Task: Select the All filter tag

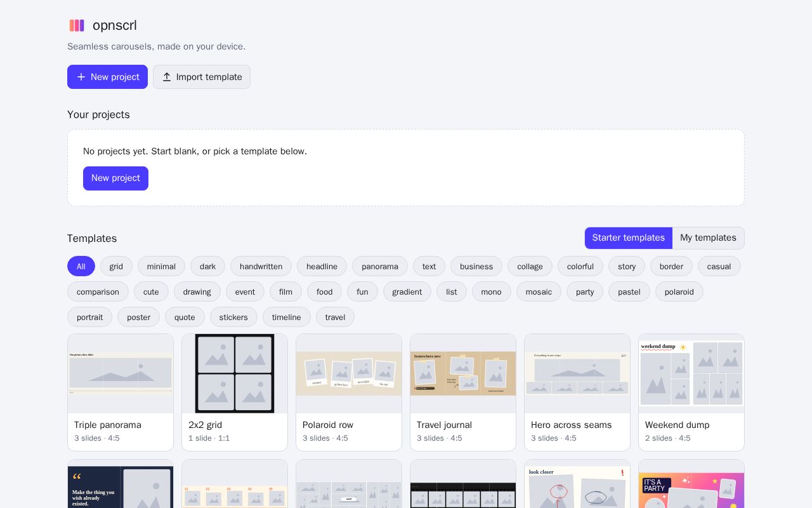Action: [81, 266]
